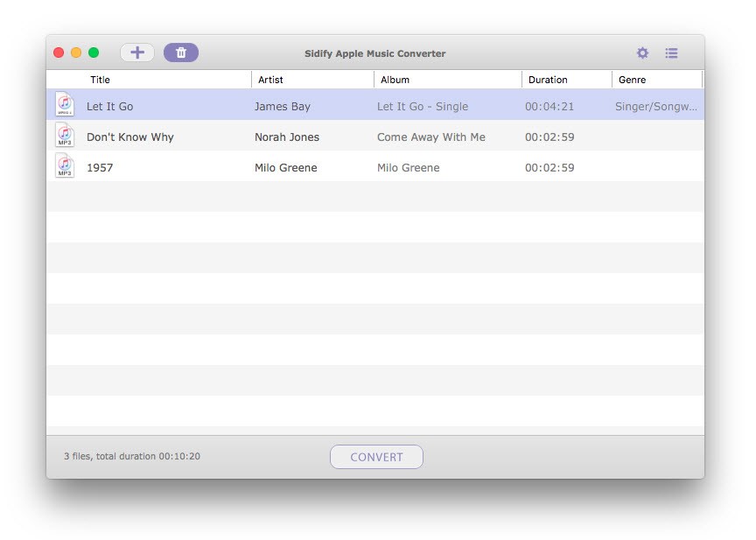Click the duration 00:04:21

point(549,107)
